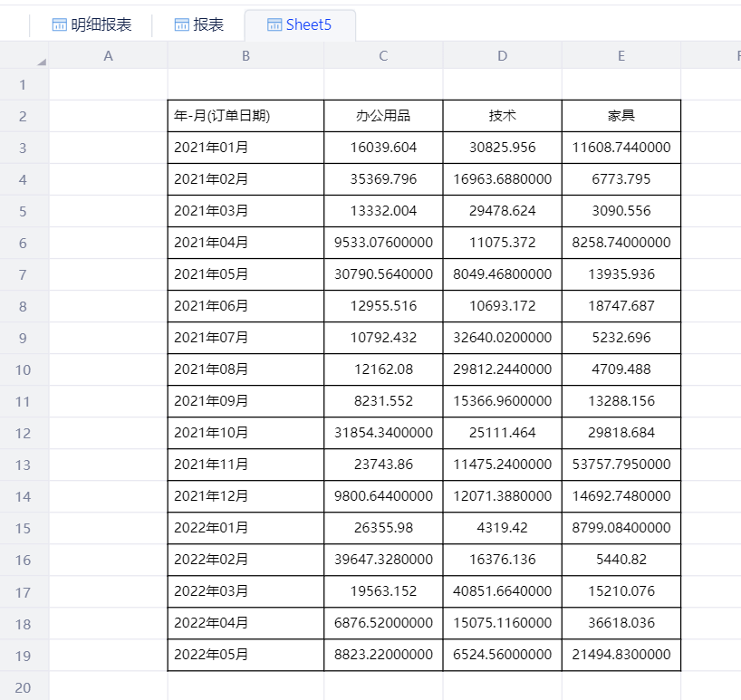The height and width of the screenshot is (700, 741).
Task: Click the select-all corner triangle
Action: (x=41, y=62)
